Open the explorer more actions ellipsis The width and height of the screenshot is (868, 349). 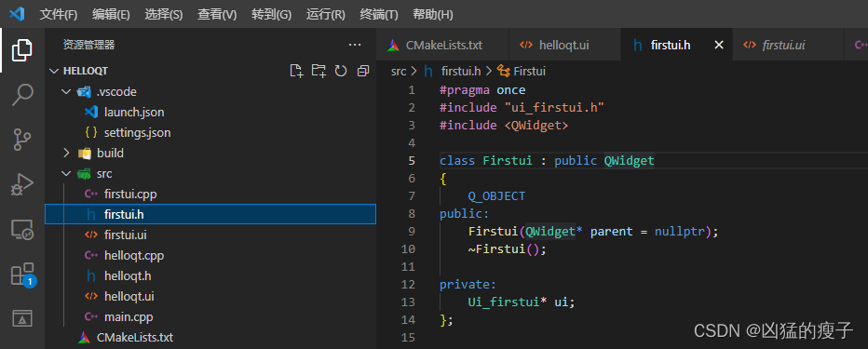tap(354, 45)
